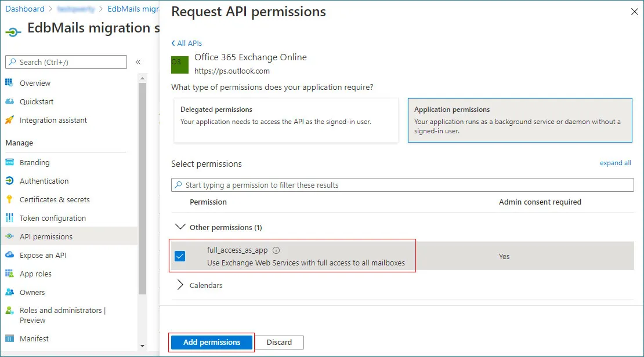
Task: Click the Certificates & secrets key icon
Action: [9, 199]
